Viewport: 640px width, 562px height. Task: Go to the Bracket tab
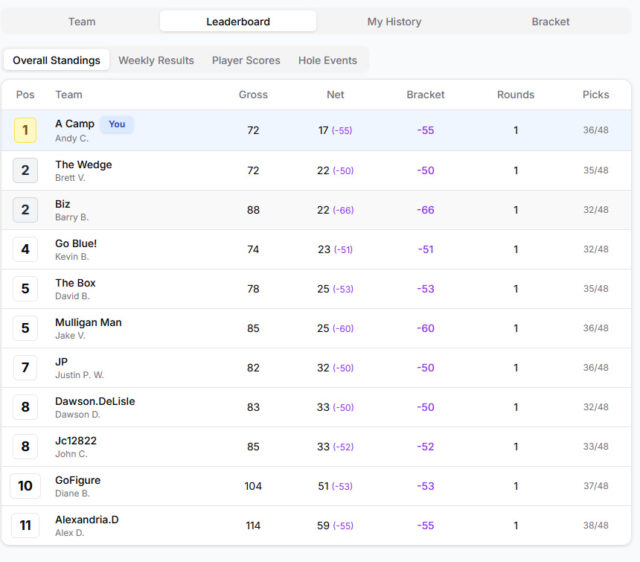550,21
